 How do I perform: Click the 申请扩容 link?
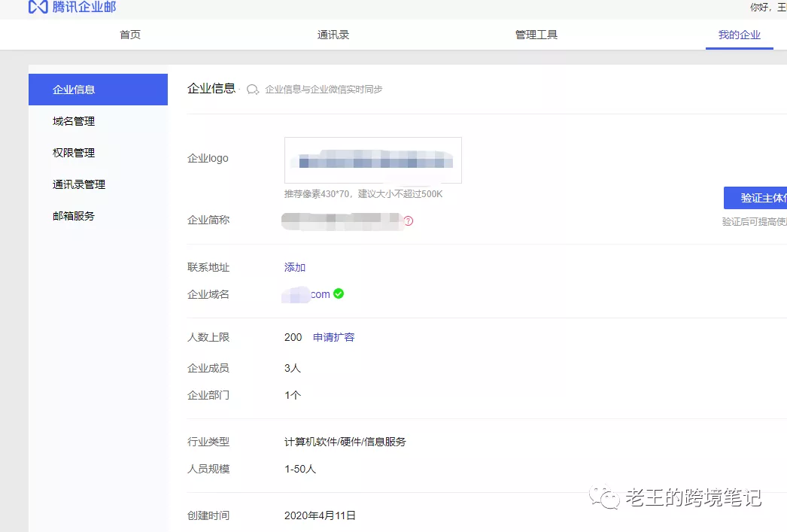pos(333,337)
